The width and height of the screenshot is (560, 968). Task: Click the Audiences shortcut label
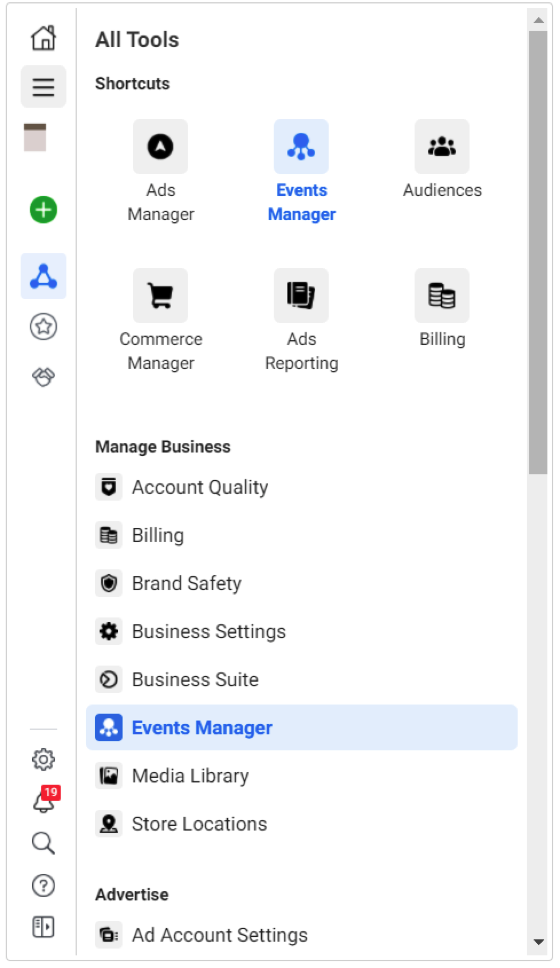pyautogui.click(x=443, y=190)
